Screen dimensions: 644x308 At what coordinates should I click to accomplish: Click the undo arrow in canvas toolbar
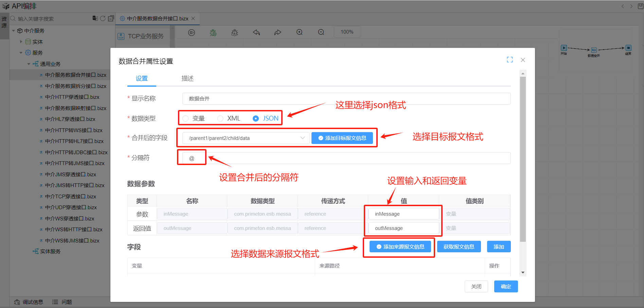pyautogui.click(x=256, y=32)
